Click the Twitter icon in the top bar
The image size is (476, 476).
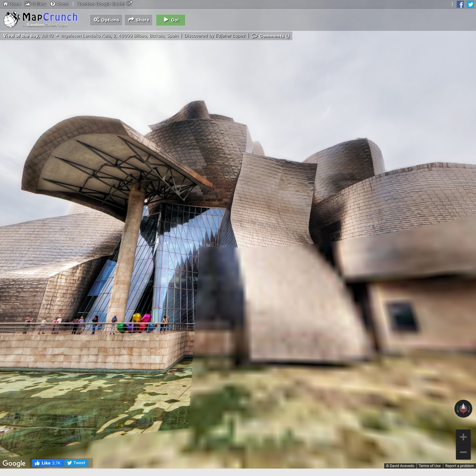point(470,4)
